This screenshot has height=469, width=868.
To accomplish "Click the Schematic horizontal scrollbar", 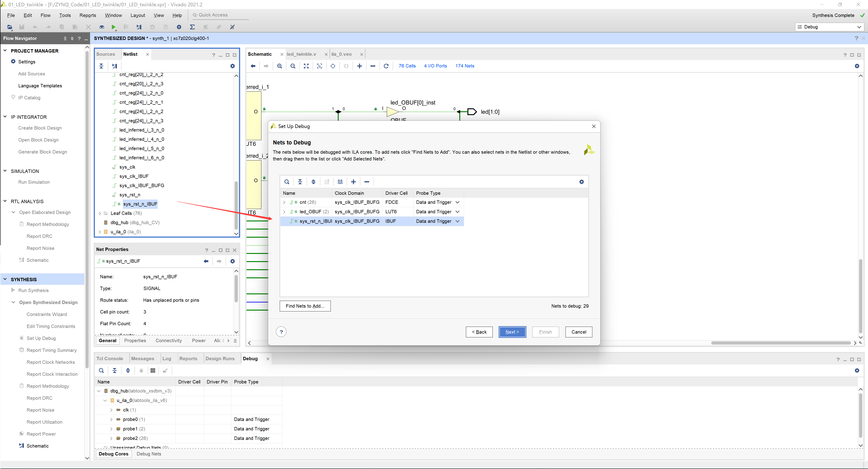I will coord(781,343).
